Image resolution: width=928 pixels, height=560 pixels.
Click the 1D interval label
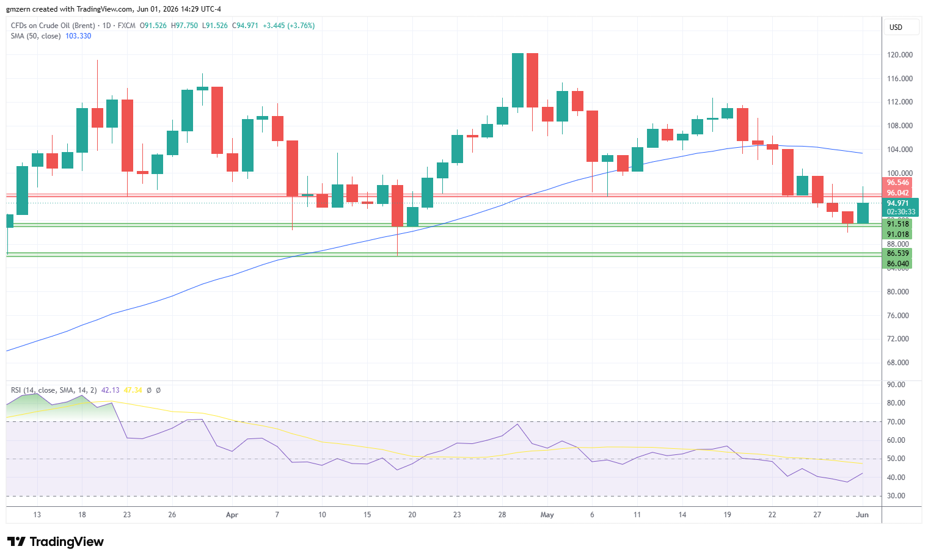pos(107,26)
